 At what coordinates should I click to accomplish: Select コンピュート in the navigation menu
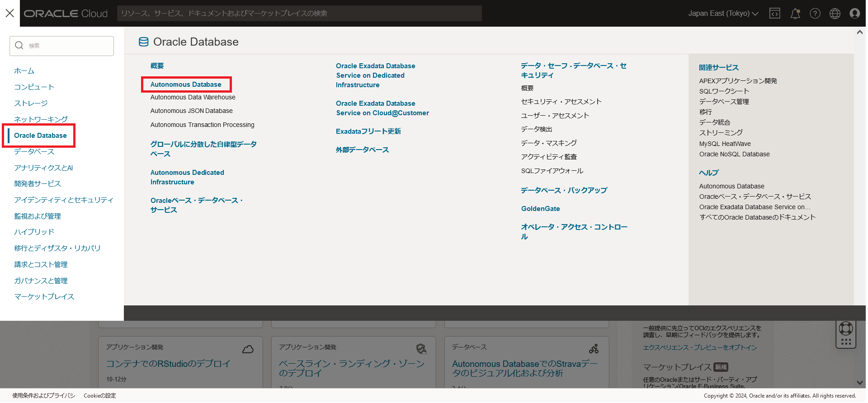[34, 87]
